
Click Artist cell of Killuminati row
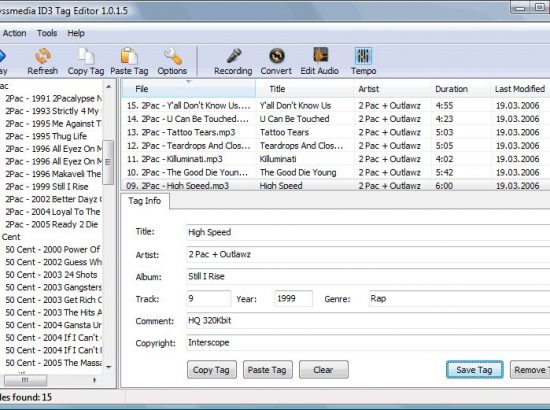389,159
